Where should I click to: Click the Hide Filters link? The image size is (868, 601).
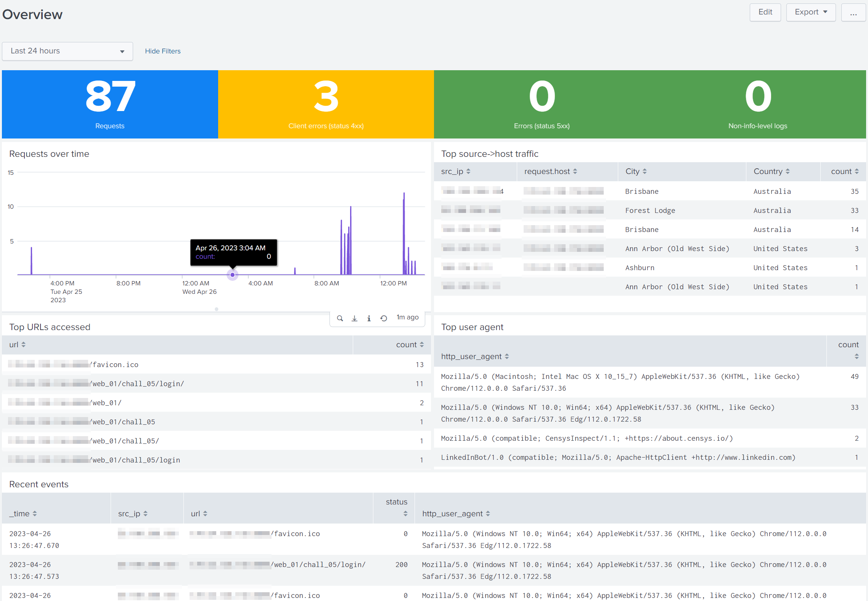tap(162, 51)
